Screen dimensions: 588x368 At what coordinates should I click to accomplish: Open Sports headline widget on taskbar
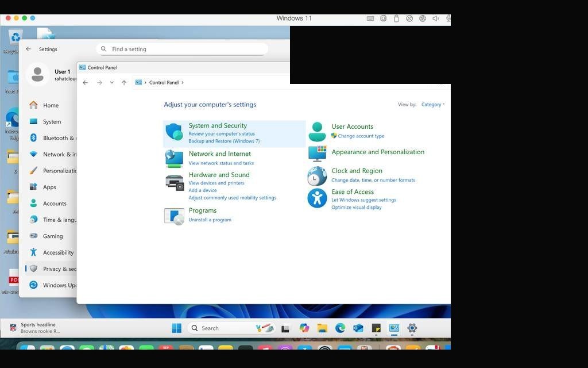click(x=36, y=328)
